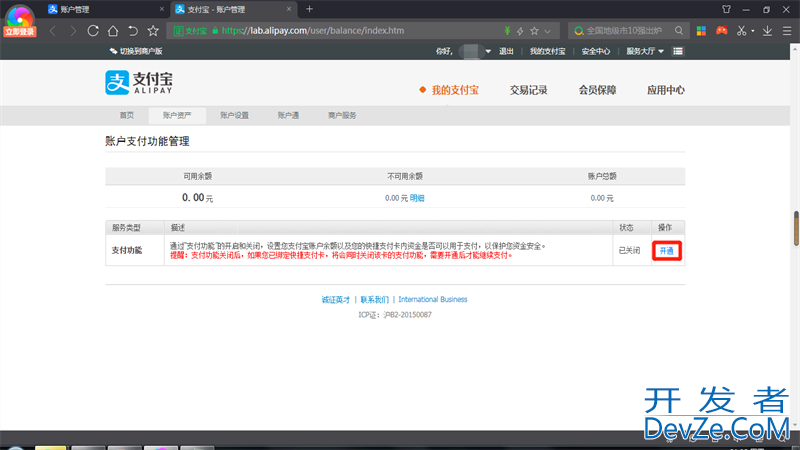
Task: Go to 首页 sub-tab
Action: click(127, 115)
